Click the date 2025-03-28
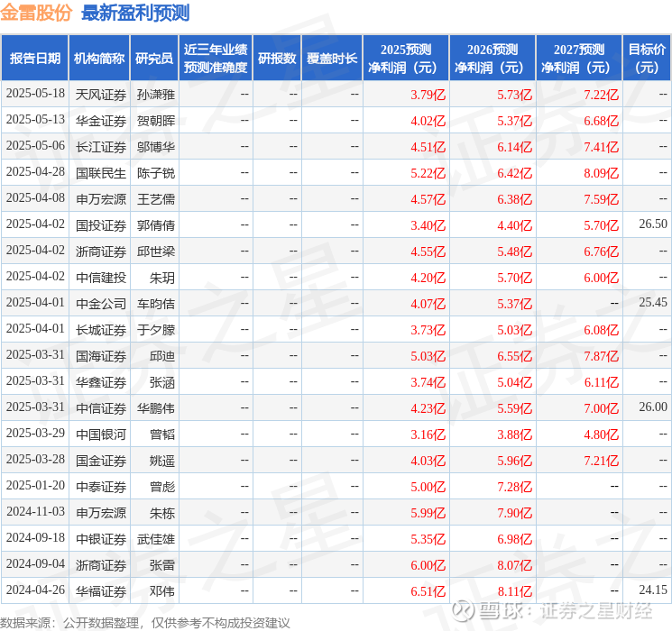Image resolution: width=672 pixels, height=631 pixels. [35, 459]
